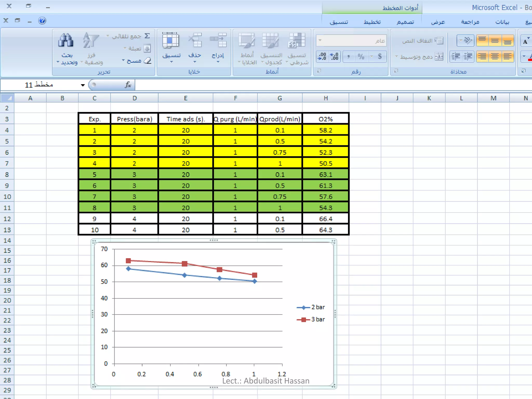Toggle middle vertical alignment
The image size is (532, 399).
pyautogui.click(x=495, y=41)
